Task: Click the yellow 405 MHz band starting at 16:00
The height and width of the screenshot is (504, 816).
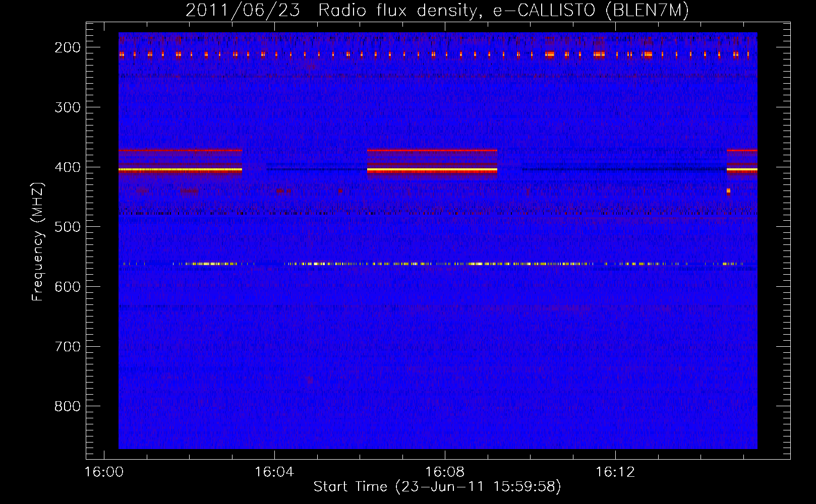Action: [x=180, y=170]
